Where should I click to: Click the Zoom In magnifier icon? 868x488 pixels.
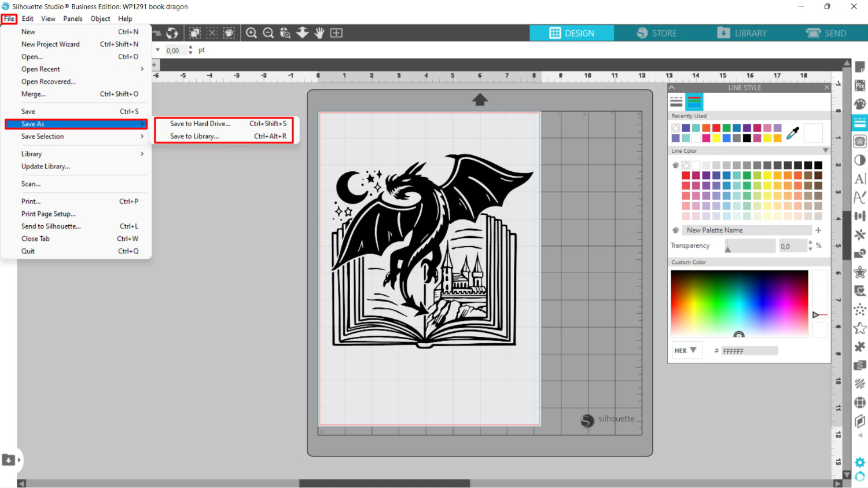(251, 33)
